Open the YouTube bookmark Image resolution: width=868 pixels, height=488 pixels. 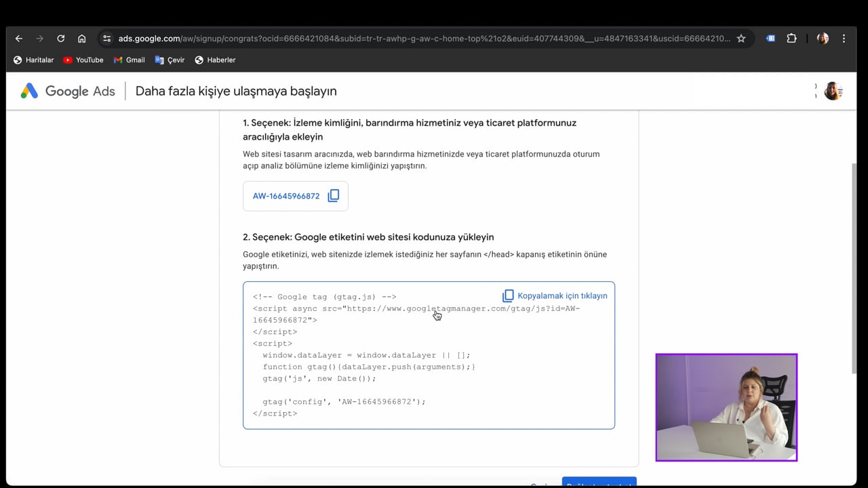coord(83,60)
